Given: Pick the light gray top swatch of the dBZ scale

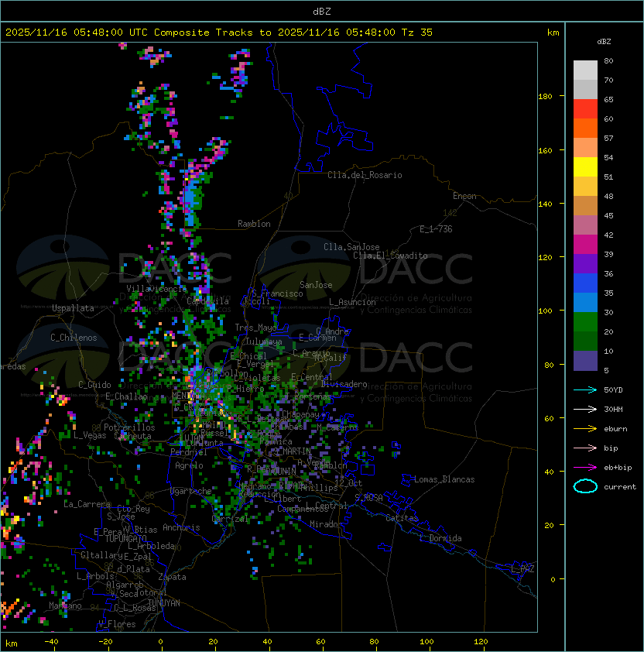Looking at the screenshot, I should tap(585, 70).
